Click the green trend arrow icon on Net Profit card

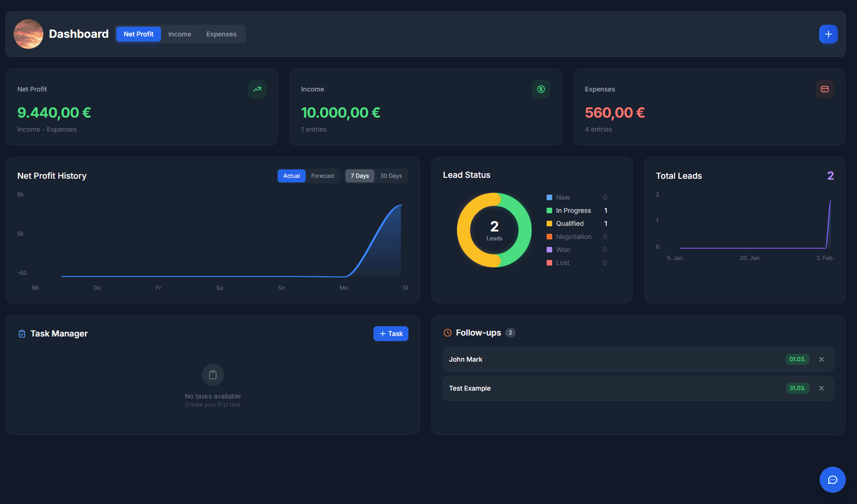tap(257, 89)
